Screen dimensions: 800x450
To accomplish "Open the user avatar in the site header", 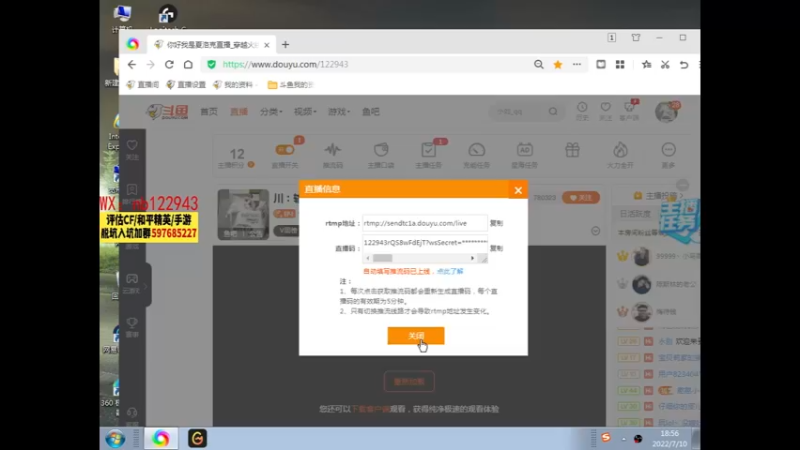I will 666,112.
